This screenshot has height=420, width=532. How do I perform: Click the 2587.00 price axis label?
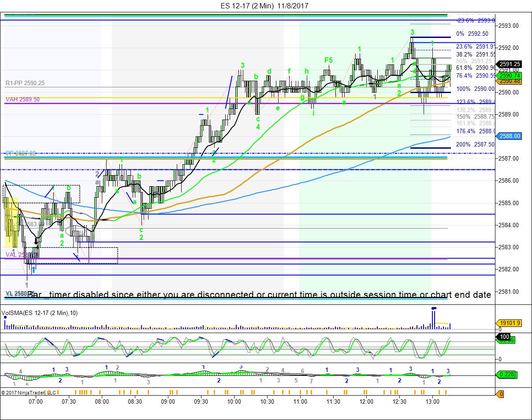point(508,158)
